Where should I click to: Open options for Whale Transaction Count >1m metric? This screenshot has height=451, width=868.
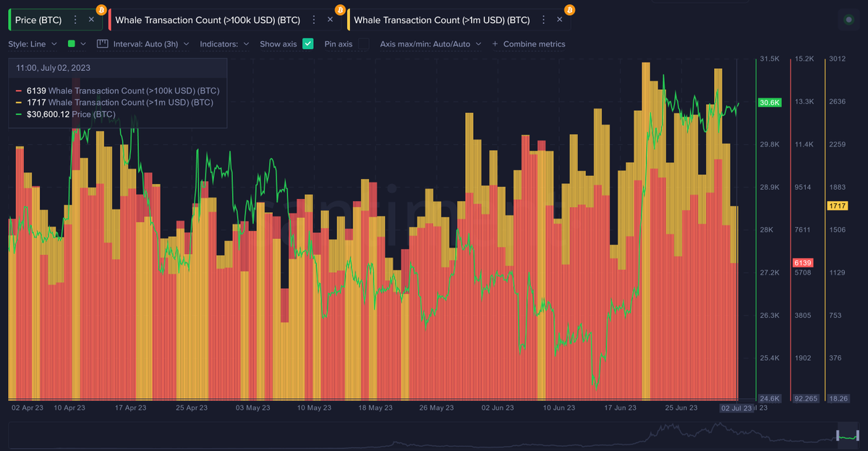point(544,20)
